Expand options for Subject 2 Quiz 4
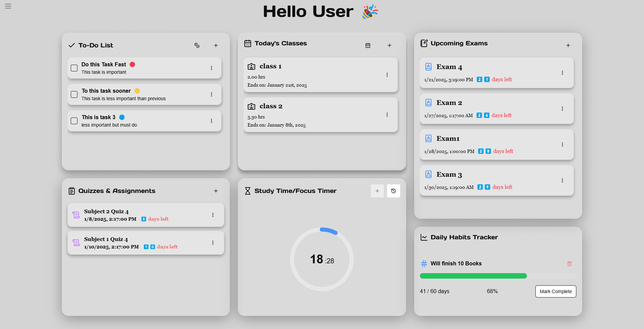 [213, 215]
